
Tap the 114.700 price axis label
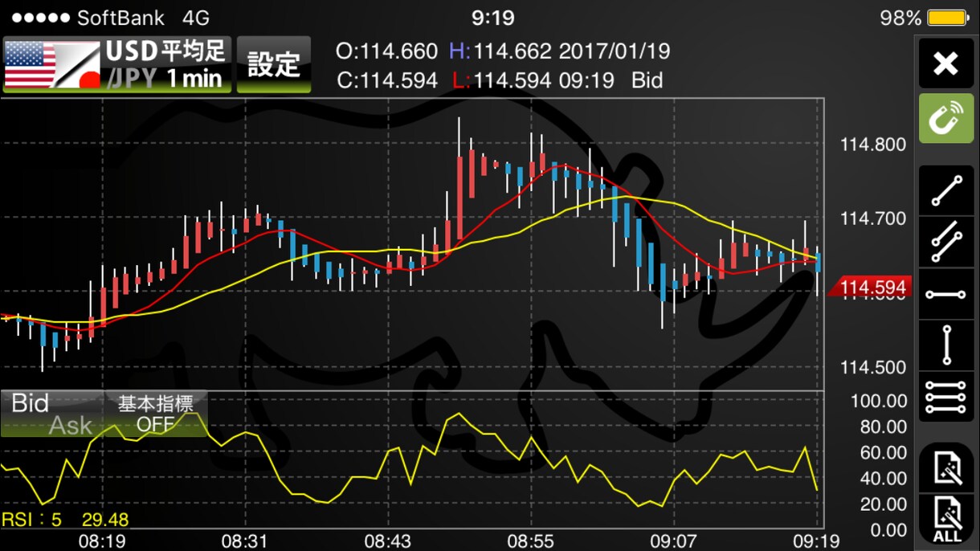click(x=873, y=218)
